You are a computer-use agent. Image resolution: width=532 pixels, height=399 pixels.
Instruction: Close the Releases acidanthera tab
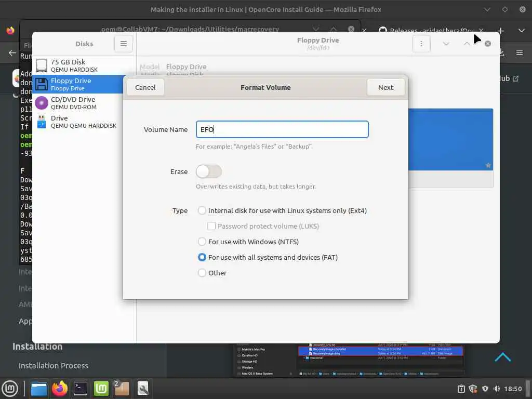[481, 31]
